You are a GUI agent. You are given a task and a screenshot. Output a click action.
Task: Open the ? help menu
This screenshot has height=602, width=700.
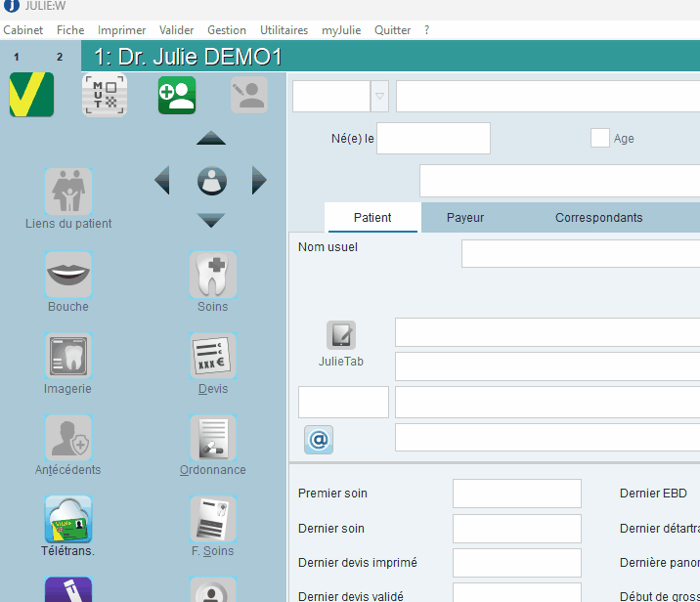pyautogui.click(x=427, y=30)
